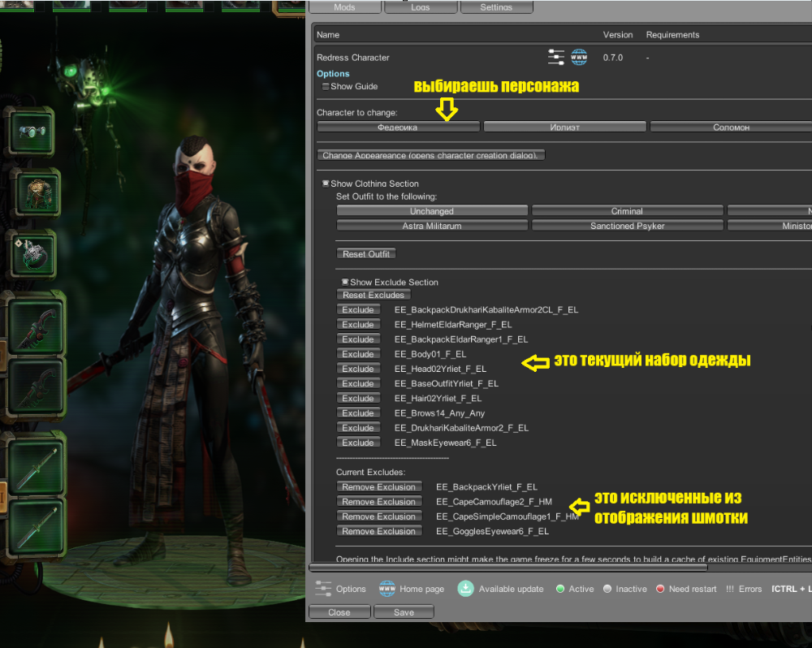Exclude EE_DrukhariKabaliteArmor2_F_EL
The height and width of the screenshot is (648, 812).
coord(358,428)
